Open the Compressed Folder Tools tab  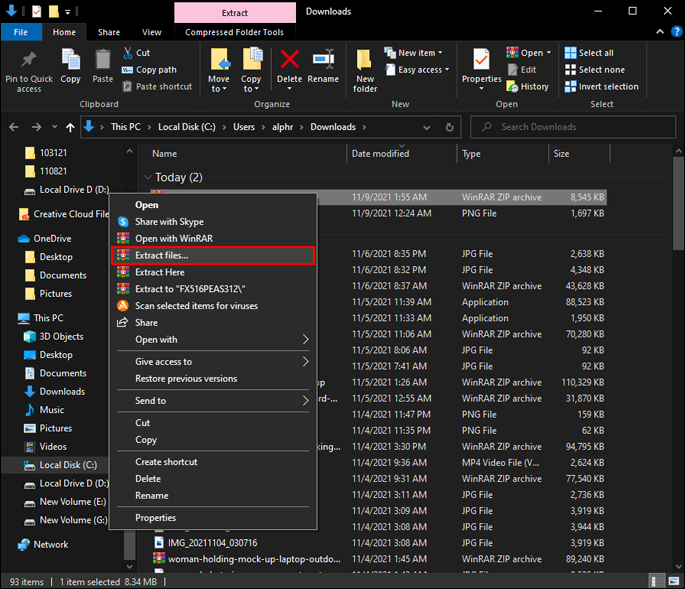(x=234, y=32)
